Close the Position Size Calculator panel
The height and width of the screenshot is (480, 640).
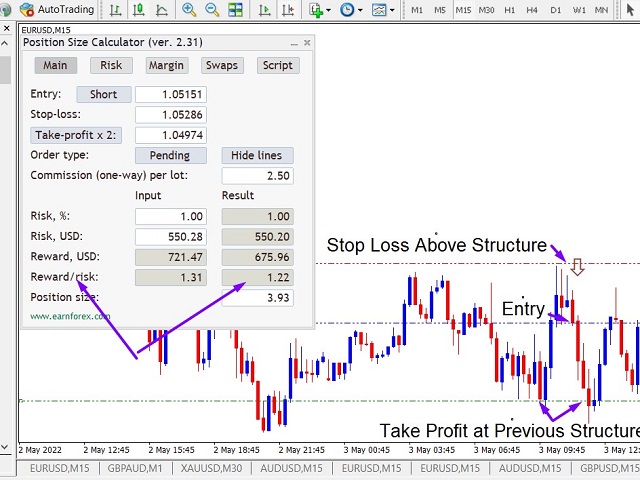click(x=307, y=42)
